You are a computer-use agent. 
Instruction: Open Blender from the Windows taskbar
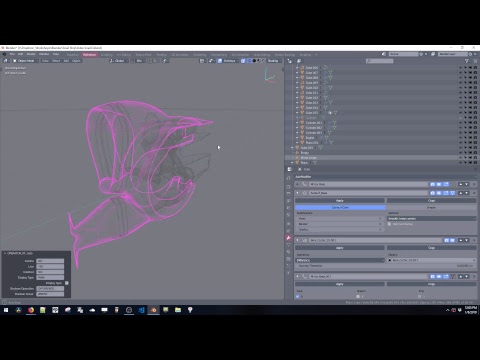click(x=153, y=310)
